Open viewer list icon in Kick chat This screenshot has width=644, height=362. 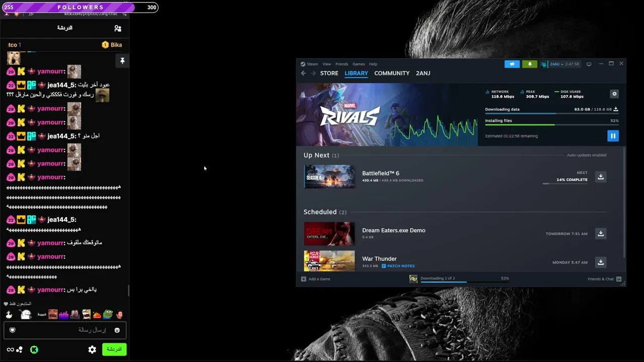[118, 29]
